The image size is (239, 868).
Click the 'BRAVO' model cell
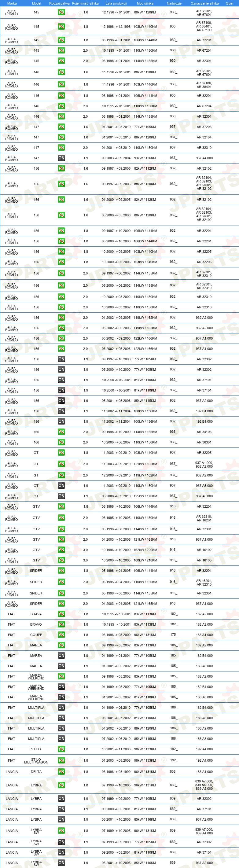36,624
